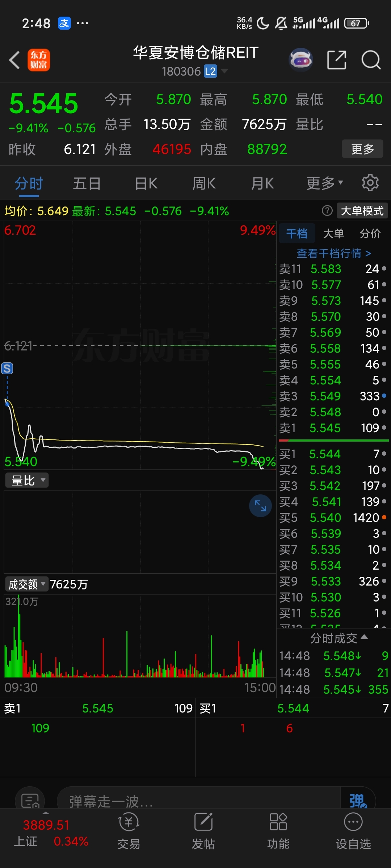The image size is (391, 868).
Task: Tap the 卖3 5.549 order row
Action: (x=333, y=396)
